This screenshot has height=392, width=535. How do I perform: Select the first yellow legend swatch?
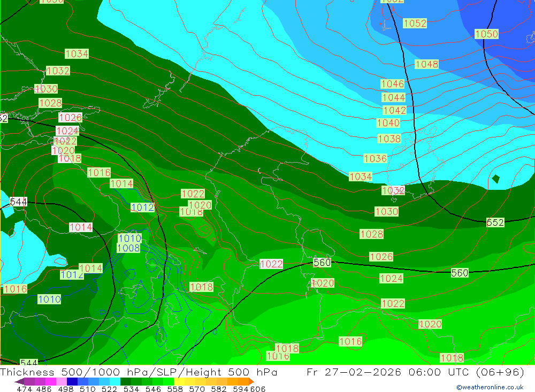pyautogui.click(x=179, y=381)
